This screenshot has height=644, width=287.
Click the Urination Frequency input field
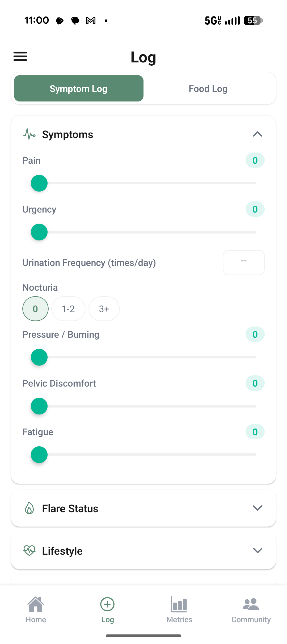point(243,262)
